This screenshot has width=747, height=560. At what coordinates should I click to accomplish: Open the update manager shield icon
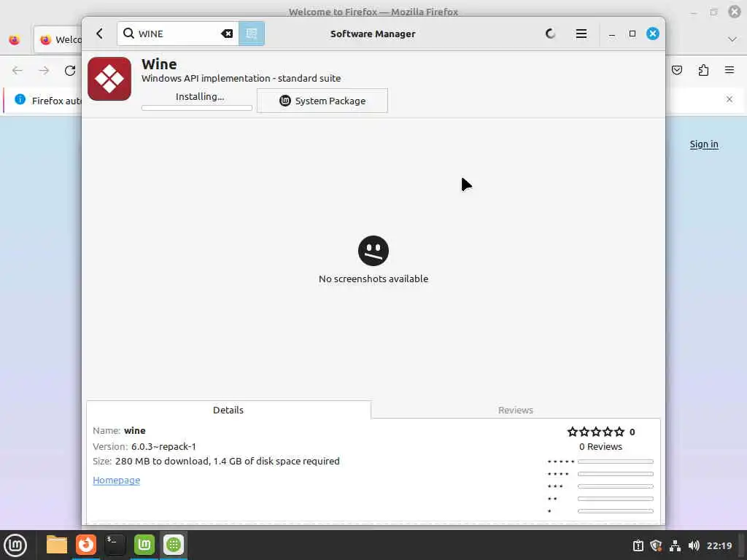(656, 545)
